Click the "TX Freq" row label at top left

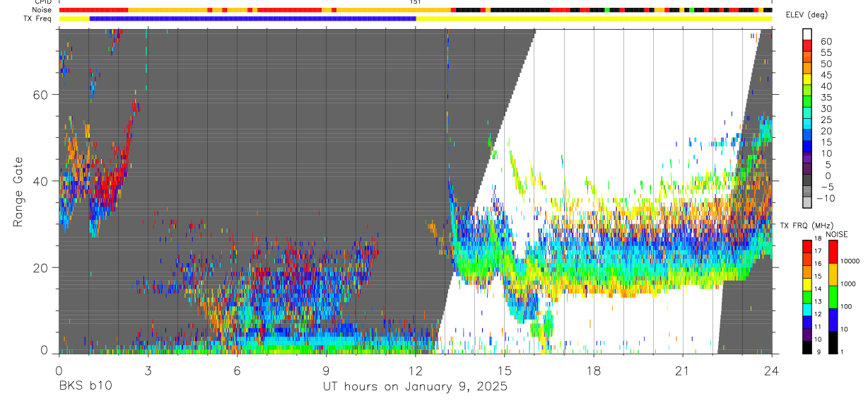click(x=38, y=18)
